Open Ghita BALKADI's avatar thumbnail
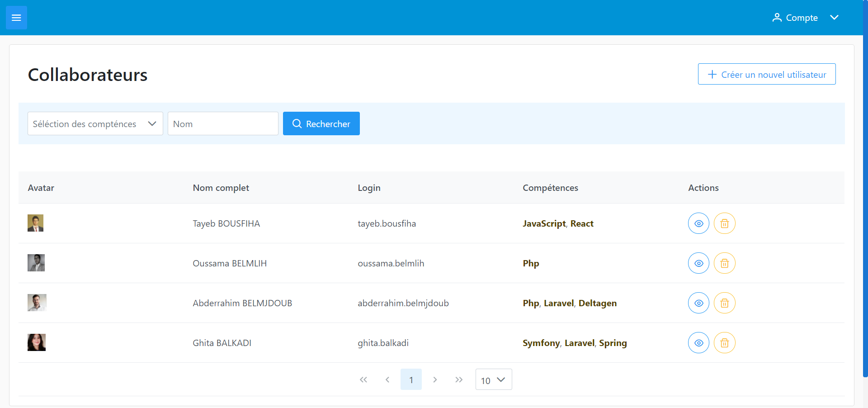This screenshot has width=868, height=408. click(x=37, y=342)
